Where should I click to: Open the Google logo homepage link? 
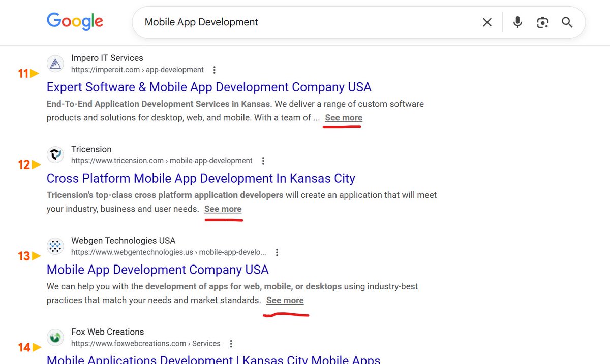click(75, 21)
